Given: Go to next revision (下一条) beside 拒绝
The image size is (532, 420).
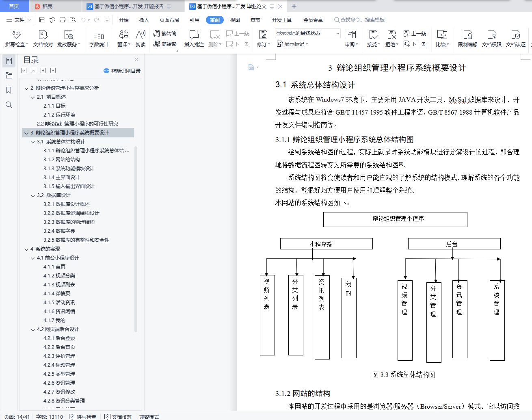Looking at the screenshot, I should click(415, 44).
